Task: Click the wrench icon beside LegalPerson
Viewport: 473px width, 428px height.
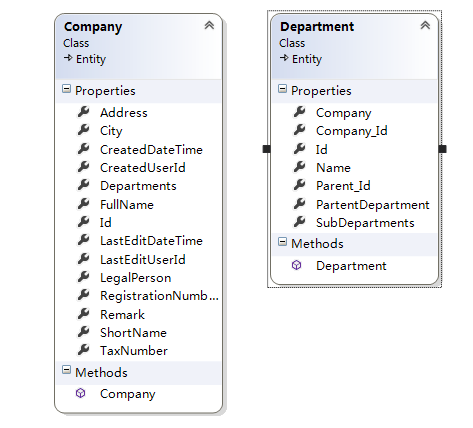Action: [83, 277]
